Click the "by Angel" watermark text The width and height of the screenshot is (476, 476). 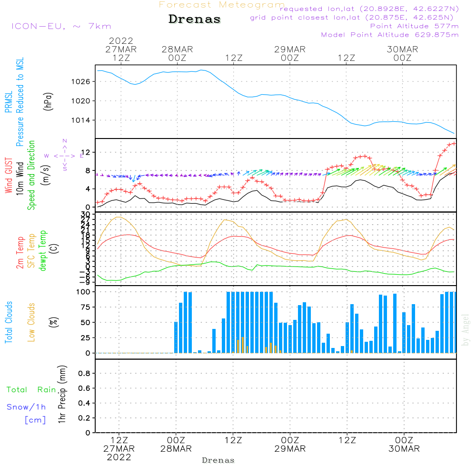click(x=466, y=329)
